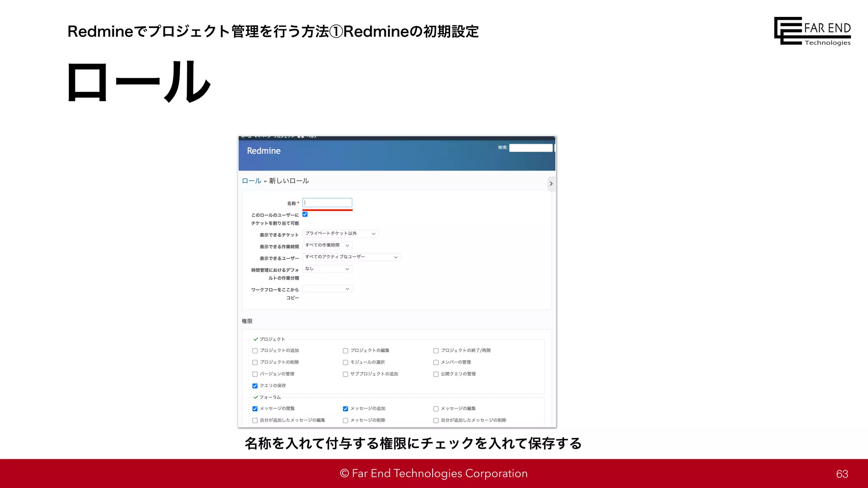Check メッセージの削除 permission

click(x=345, y=421)
